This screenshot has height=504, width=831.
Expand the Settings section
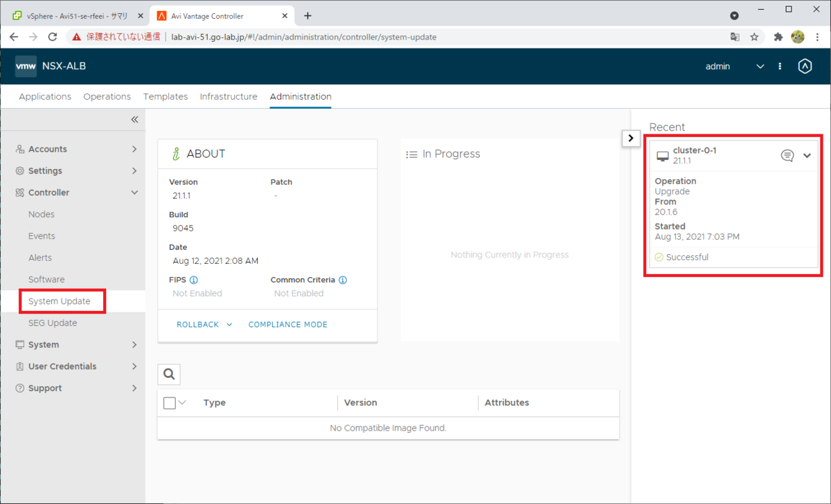pos(134,171)
